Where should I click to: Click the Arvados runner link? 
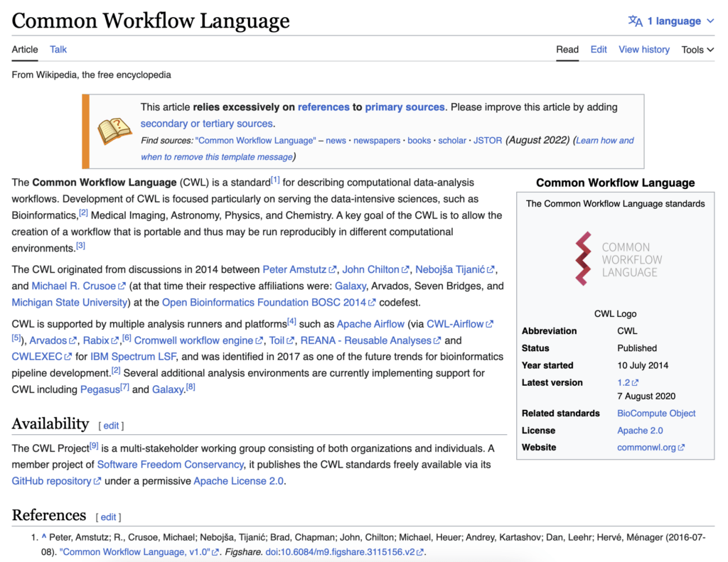tap(53, 340)
